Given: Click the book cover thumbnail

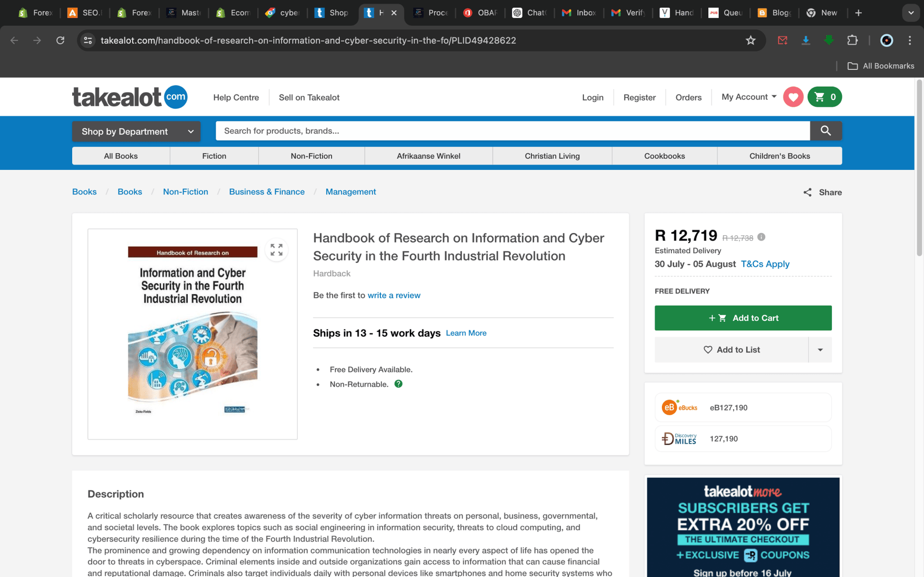Looking at the screenshot, I should (x=192, y=334).
